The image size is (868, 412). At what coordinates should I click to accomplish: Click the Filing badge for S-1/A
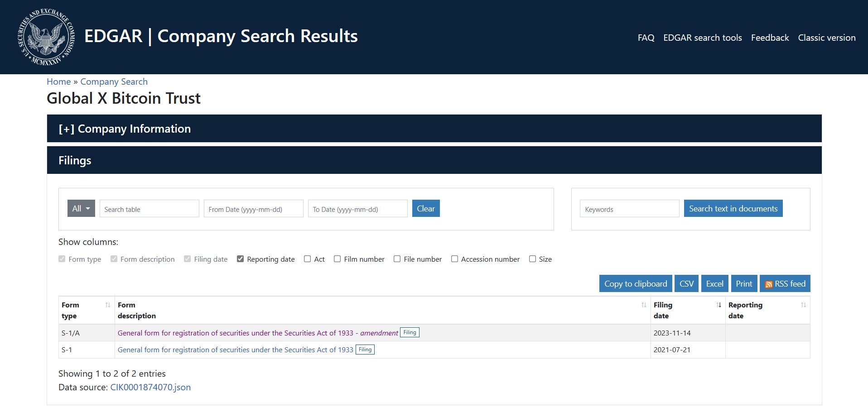tap(410, 332)
